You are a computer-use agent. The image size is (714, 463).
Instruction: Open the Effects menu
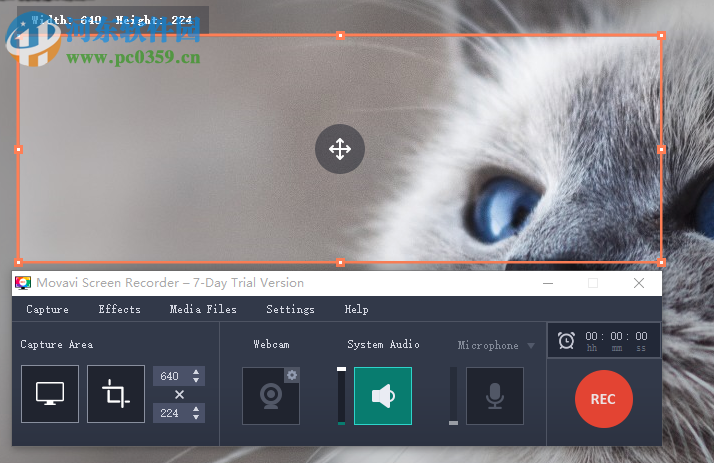pos(119,309)
